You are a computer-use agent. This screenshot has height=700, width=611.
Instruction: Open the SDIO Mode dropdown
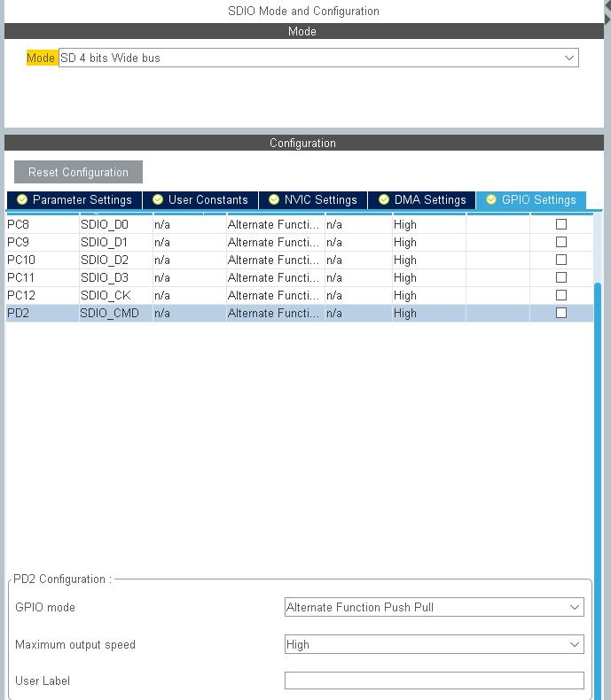click(x=317, y=58)
